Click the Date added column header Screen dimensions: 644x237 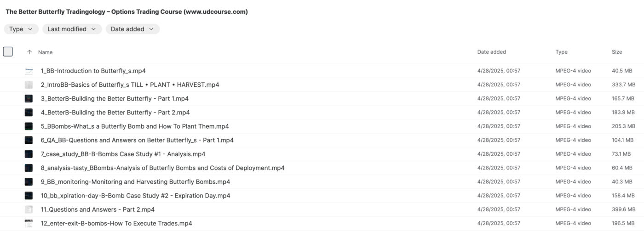(x=491, y=52)
